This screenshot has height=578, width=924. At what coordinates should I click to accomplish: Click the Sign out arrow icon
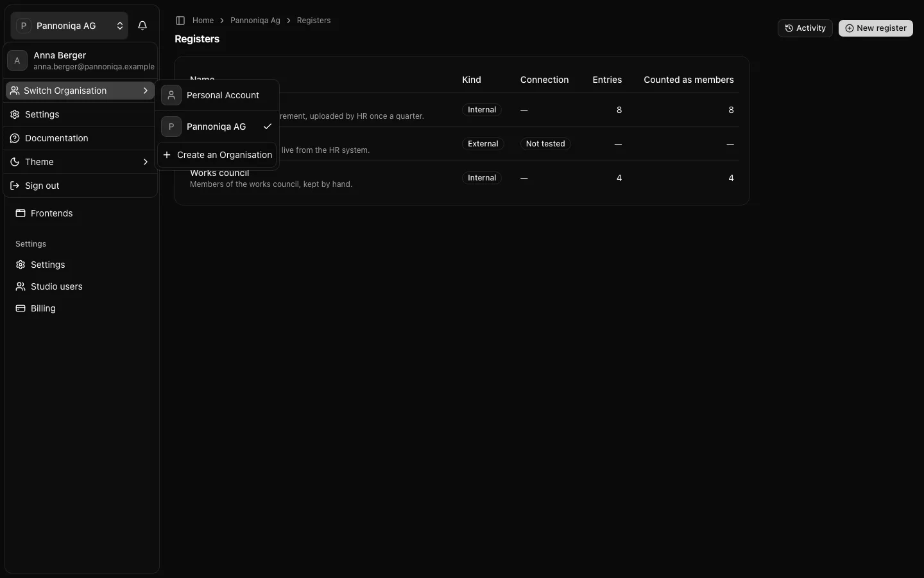point(15,186)
